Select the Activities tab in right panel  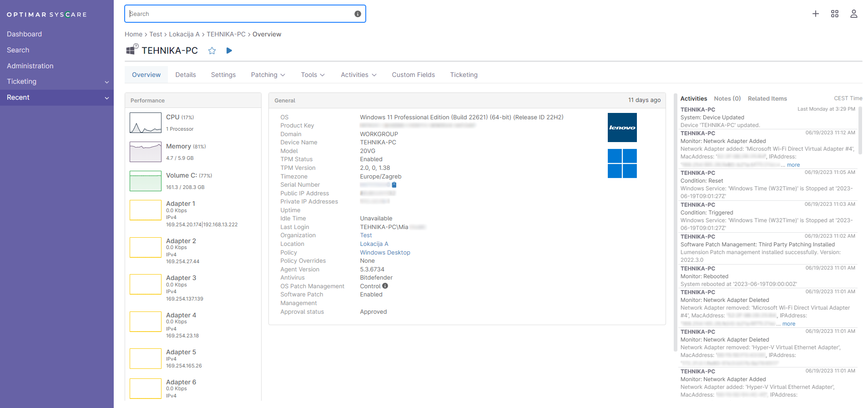click(694, 98)
